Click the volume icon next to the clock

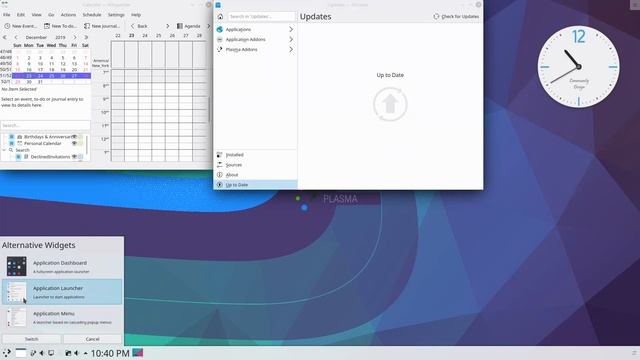(x=76, y=353)
